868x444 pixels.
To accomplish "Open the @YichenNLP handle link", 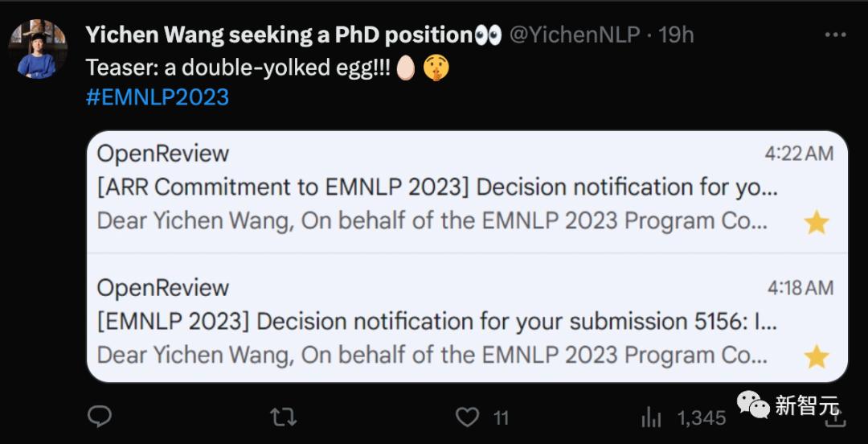I will tap(575, 35).
